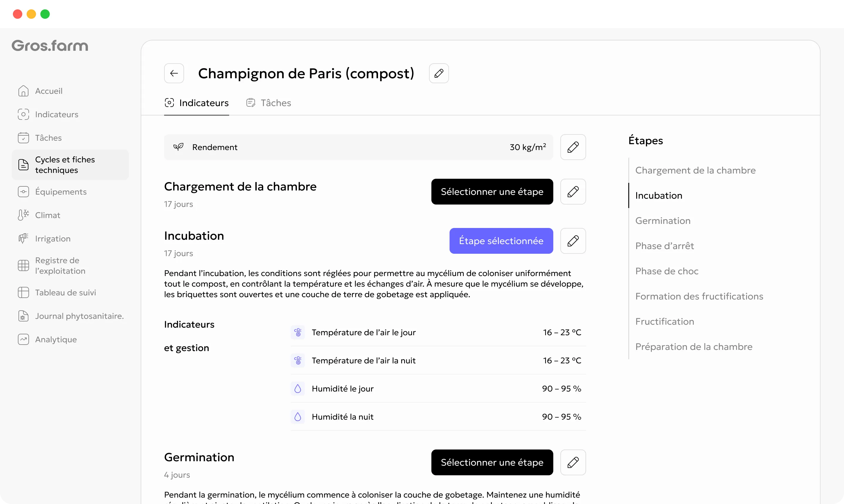This screenshot has height=504, width=844.
Task: Click the sidebar Tâches calendar icon
Action: pyautogui.click(x=23, y=138)
